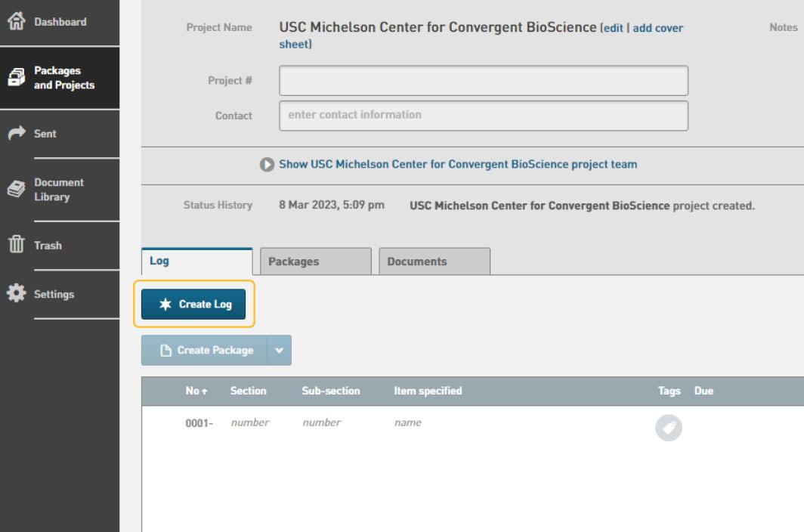Click the Section number cell in row 0001
Image resolution: width=804 pixels, height=532 pixels.
point(249,422)
